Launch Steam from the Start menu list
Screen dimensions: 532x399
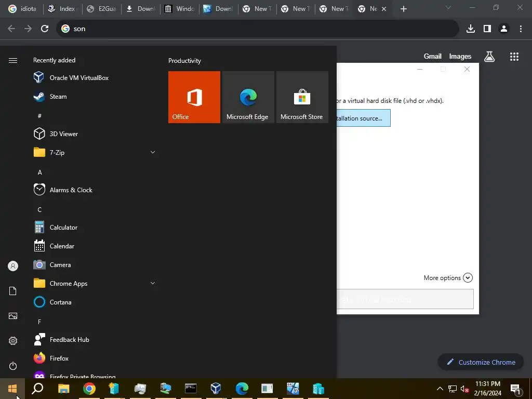95,96
